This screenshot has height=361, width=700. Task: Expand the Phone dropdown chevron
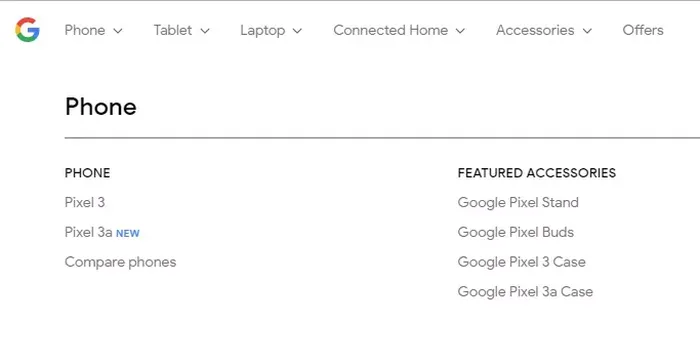pos(118,31)
